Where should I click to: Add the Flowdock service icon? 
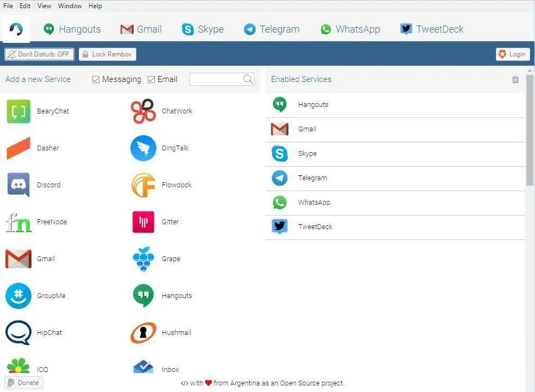point(143,185)
